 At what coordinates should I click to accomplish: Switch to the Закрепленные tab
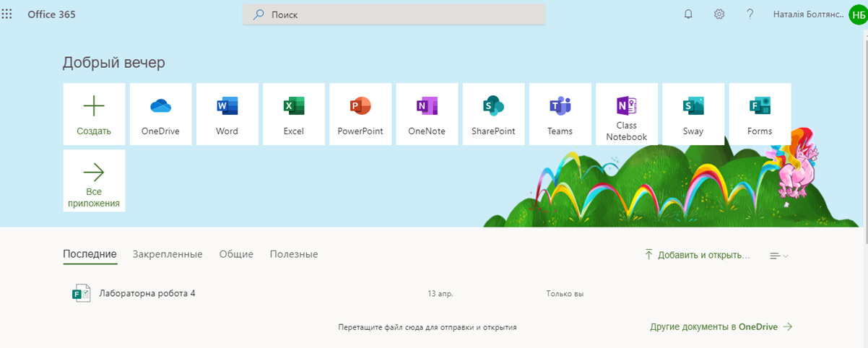pyautogui.click(x=168, y=254)
